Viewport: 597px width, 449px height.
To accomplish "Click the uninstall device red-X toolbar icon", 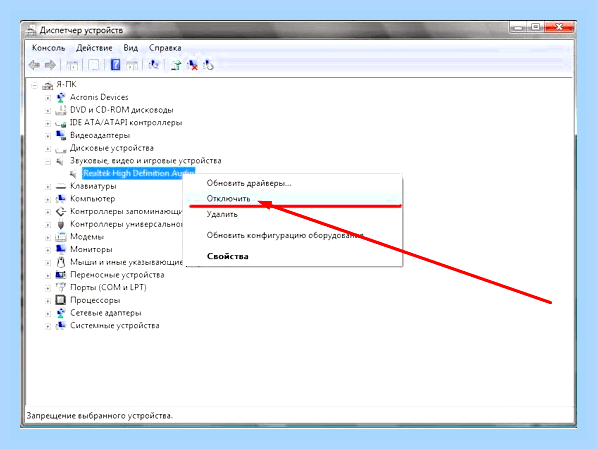I will [192, 65].
